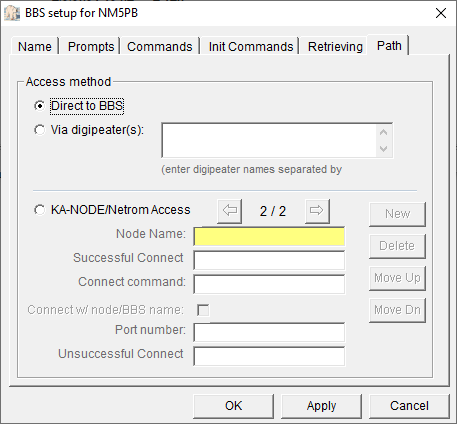Click the digipeater box scroll down arrow

pos(383,148)
